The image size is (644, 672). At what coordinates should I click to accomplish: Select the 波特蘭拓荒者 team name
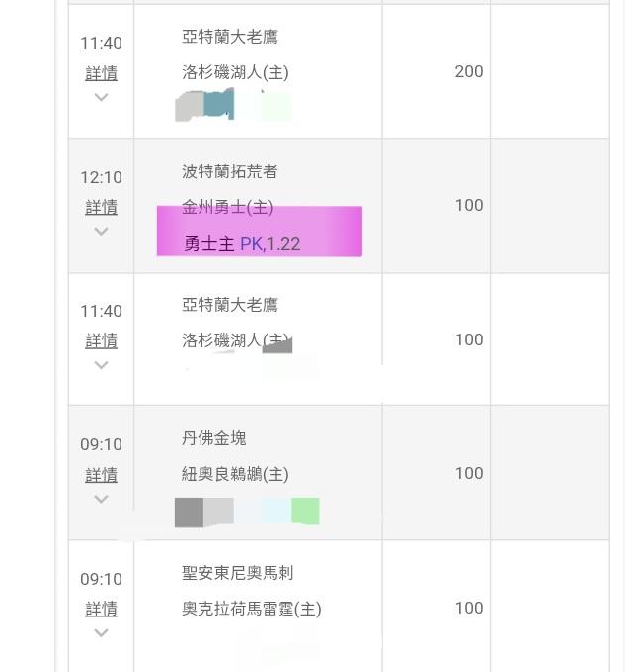(230, 171)
